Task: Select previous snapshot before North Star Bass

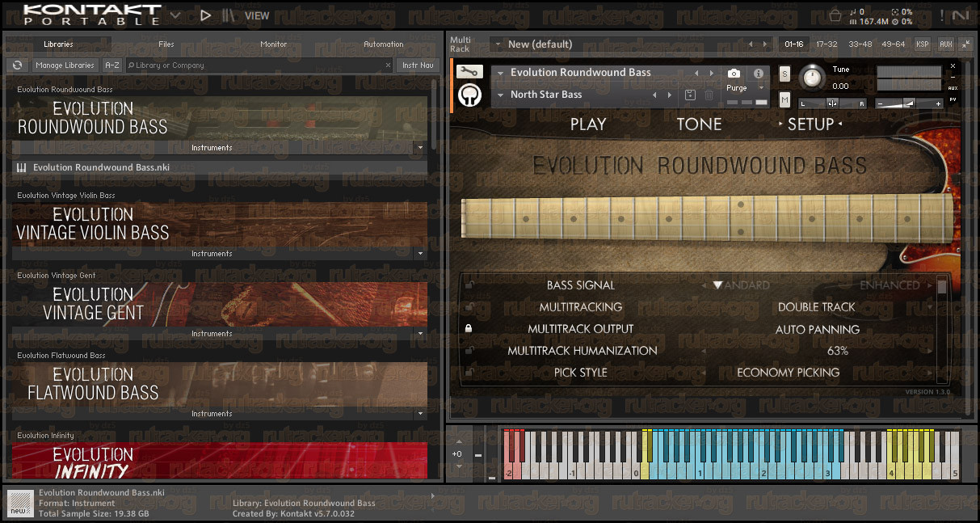Action: click(x=655, y=95)
